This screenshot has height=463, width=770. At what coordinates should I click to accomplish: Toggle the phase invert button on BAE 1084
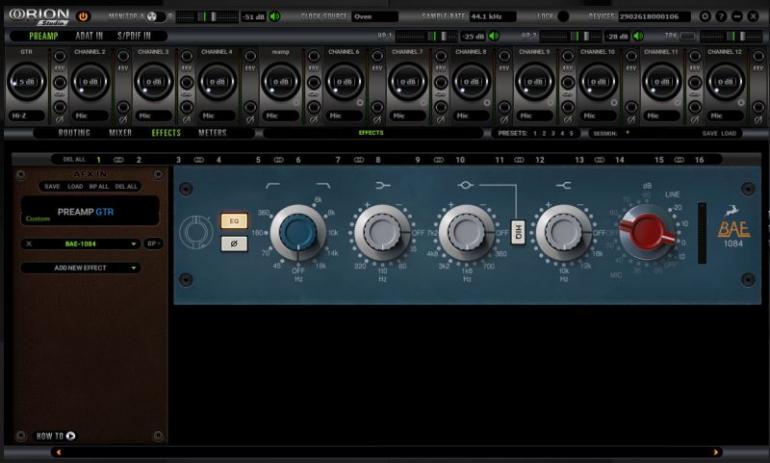coord(234,244)
